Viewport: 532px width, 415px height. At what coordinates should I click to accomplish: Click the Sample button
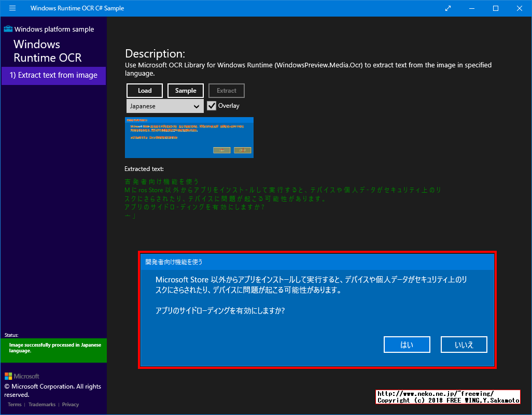(x=185, y=90)
